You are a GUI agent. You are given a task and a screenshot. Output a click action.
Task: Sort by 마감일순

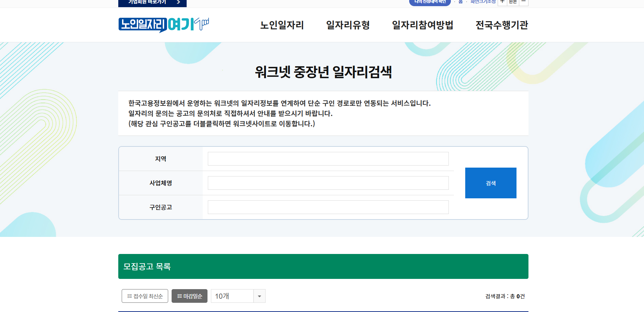click(189, 296)
